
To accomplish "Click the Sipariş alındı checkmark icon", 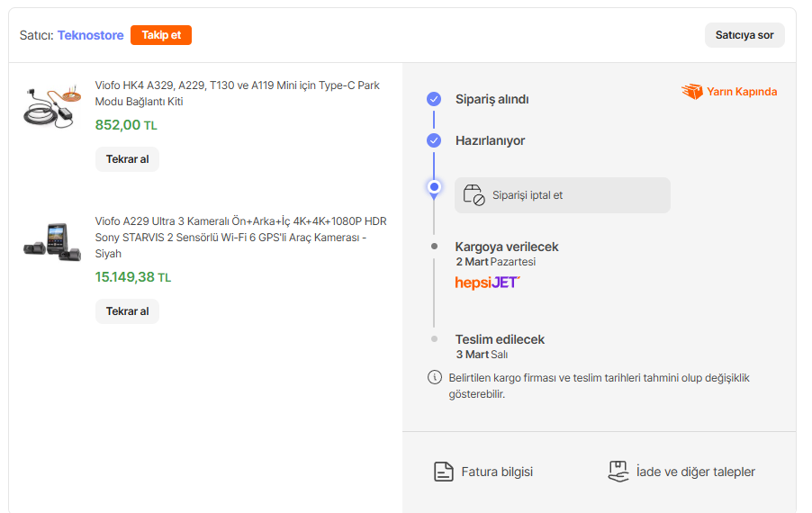I will (x=434, y=99).
